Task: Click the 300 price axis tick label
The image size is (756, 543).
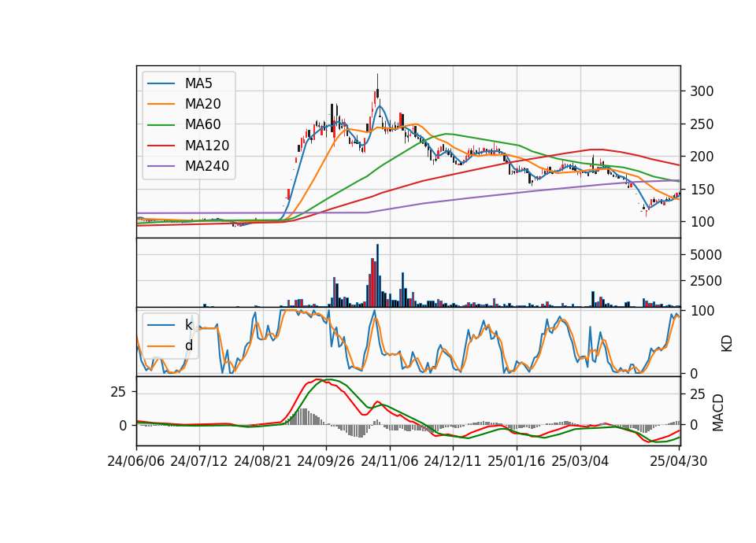Action: [702, 91]
